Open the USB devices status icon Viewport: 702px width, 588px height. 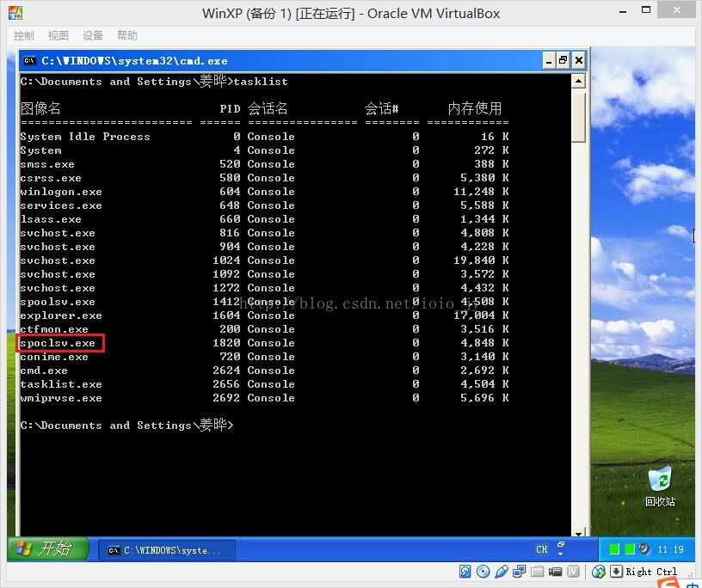[x=502, y=572]
